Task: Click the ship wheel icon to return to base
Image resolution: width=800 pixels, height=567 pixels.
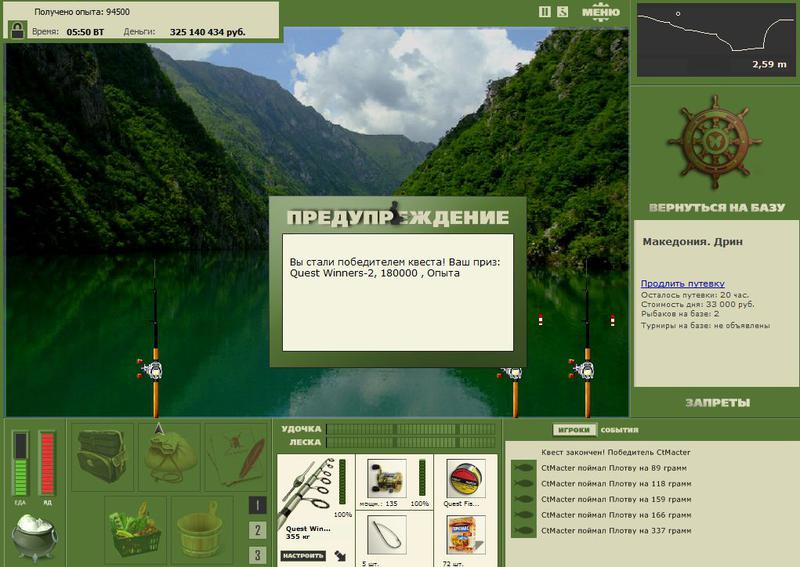Action: tap(715, 142)
